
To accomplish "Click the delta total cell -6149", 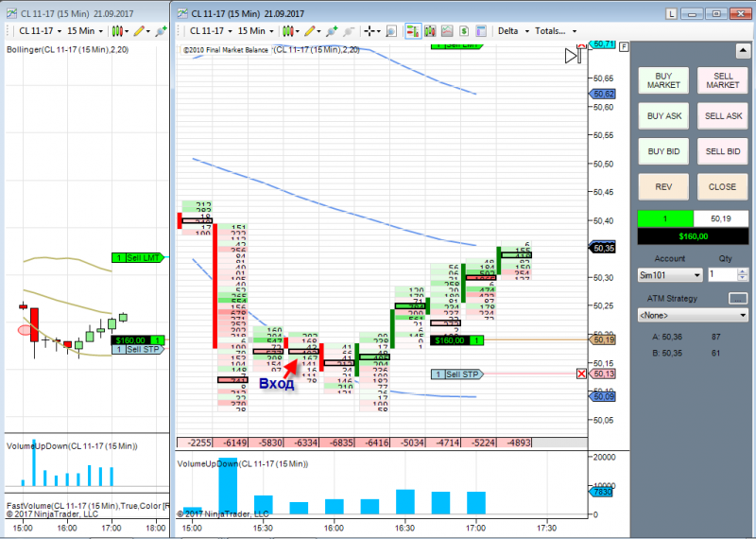I will tap(231, 443).
